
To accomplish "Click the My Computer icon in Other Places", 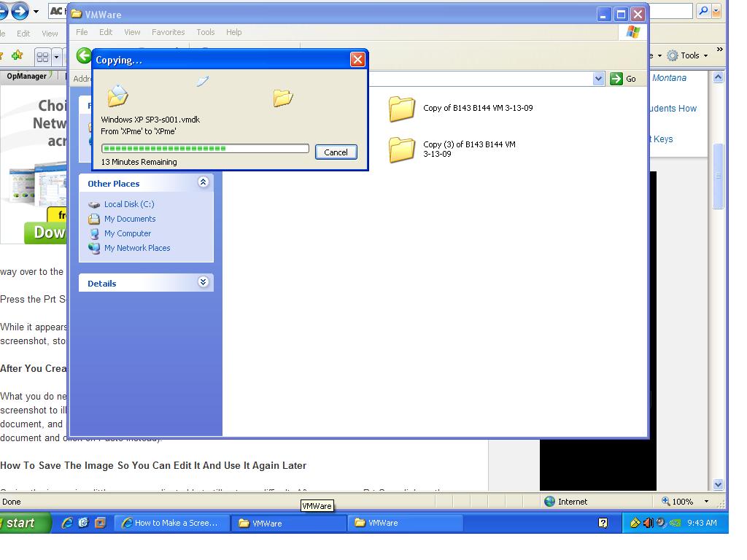I will (94, 234).
